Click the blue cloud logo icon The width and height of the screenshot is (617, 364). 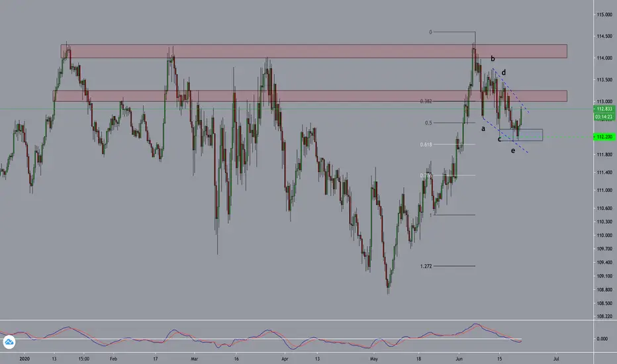click(9, 342)
